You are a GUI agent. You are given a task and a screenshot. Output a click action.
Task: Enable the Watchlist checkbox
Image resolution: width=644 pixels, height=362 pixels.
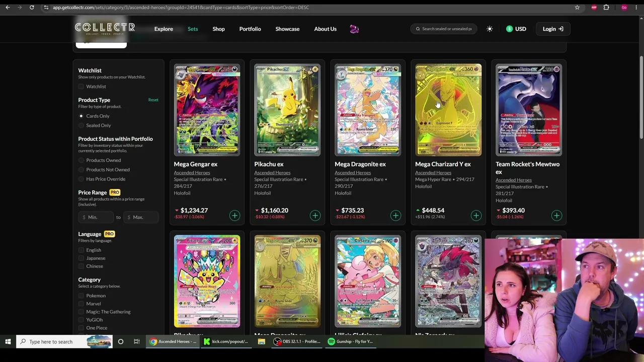pos(81,87)
